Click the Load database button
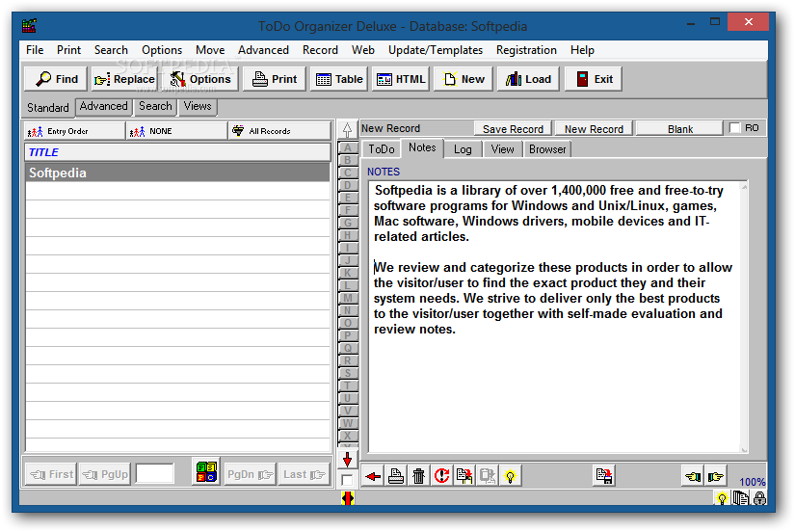This screenshot has width=795, height=532. (528, 79)
